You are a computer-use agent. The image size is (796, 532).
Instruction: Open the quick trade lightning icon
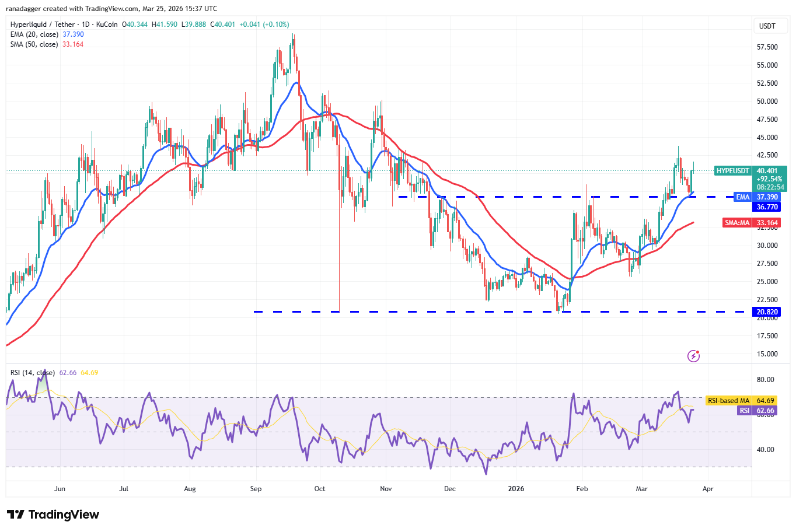693,355
